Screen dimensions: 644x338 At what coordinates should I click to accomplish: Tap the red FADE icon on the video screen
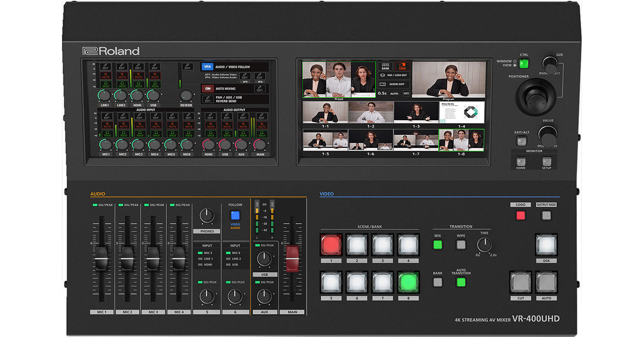click(x=402, y=66)
